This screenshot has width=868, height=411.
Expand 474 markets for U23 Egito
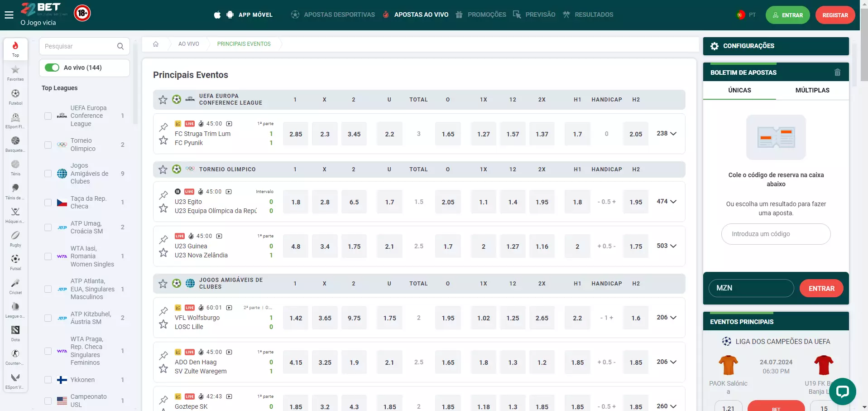(x=667, y=202)
